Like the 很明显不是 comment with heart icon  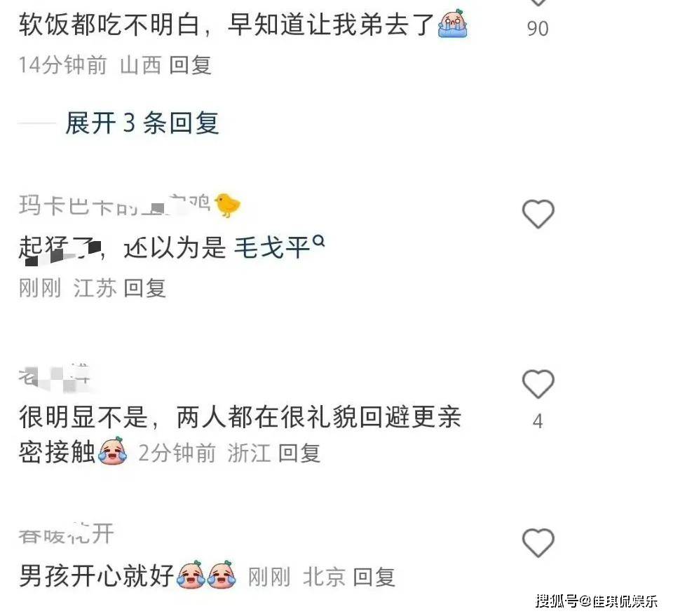(x=538, y=383)
